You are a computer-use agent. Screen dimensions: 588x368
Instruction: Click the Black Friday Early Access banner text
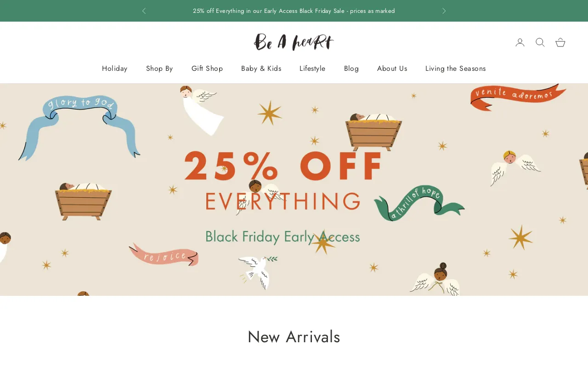[x=283, y=236]
